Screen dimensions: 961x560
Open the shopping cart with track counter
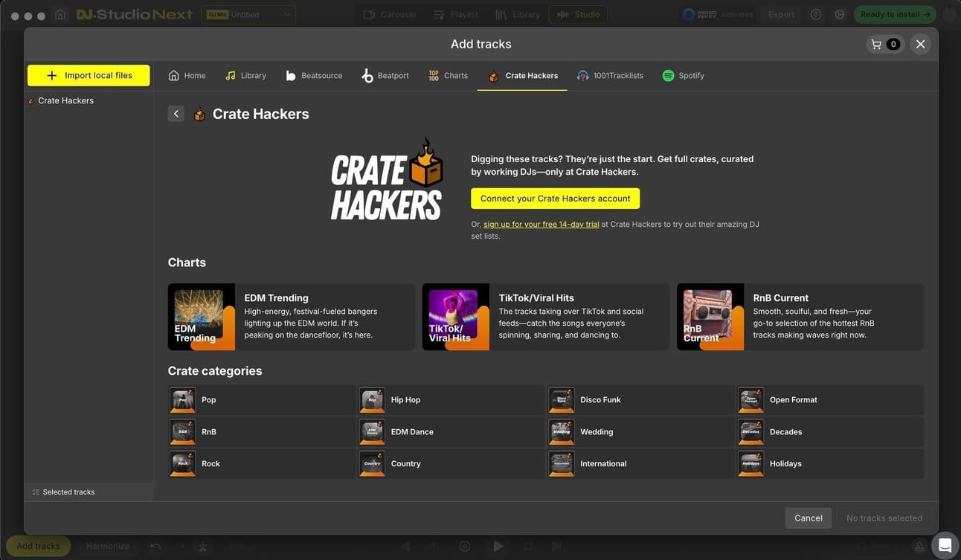[x=884, y=42]
